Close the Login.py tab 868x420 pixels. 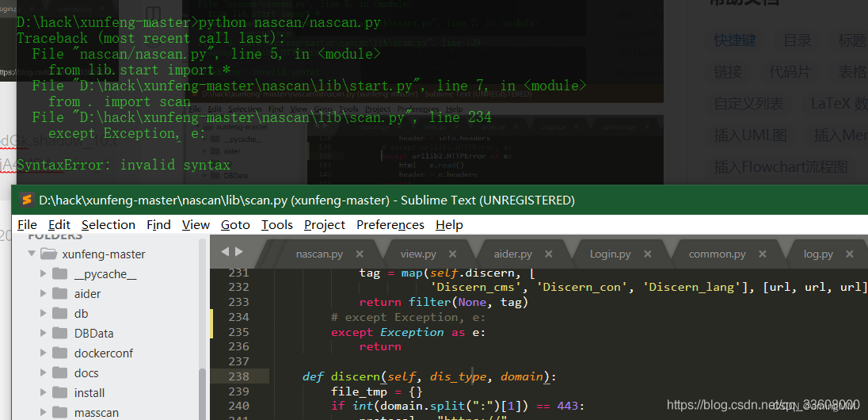647,254
